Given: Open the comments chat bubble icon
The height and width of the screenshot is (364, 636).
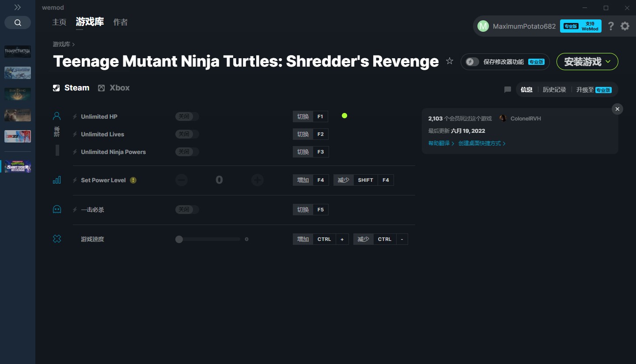Looking at the screenshot, I should pyautogui.click(x=507, y=90).
